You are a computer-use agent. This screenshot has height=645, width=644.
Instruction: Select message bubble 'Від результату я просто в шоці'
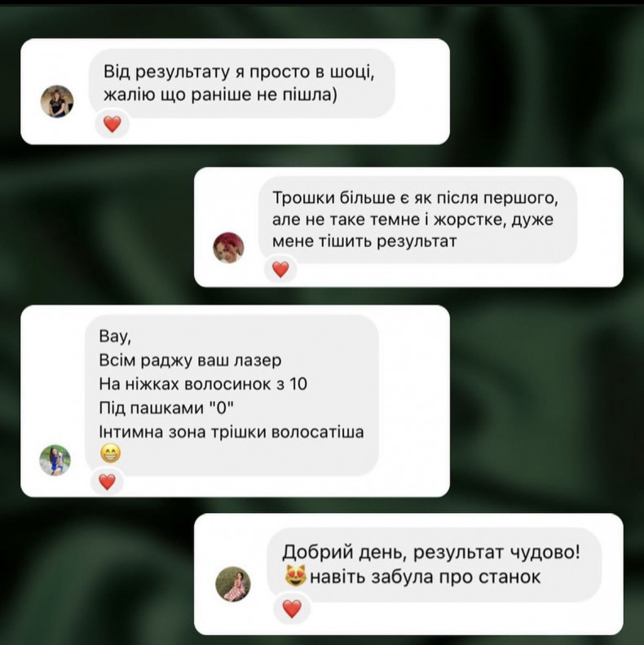pos(242,83)
